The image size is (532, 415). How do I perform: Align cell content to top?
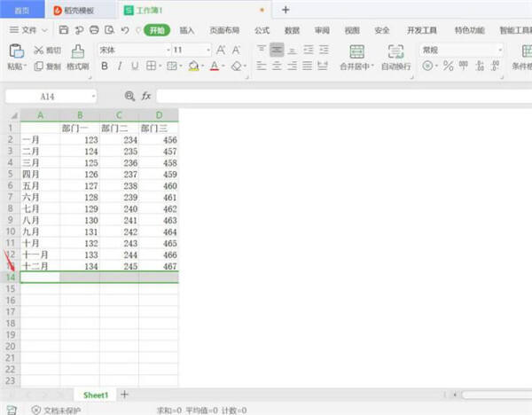[x=262, y=50]
